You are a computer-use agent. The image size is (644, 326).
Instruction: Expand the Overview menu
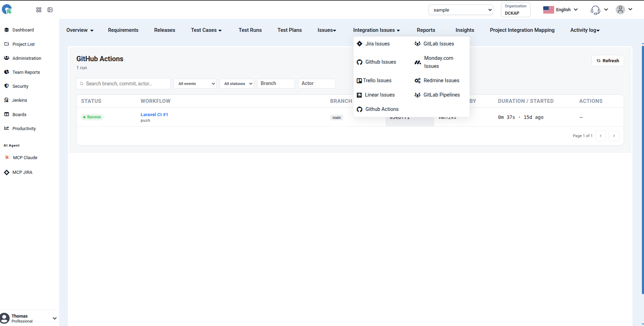pyautogui.click(x=80, y=30)
